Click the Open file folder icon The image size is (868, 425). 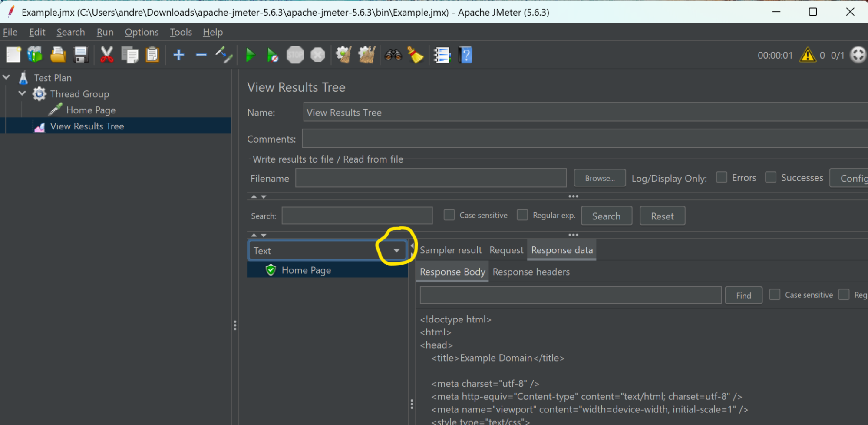[x=58, y=55]
